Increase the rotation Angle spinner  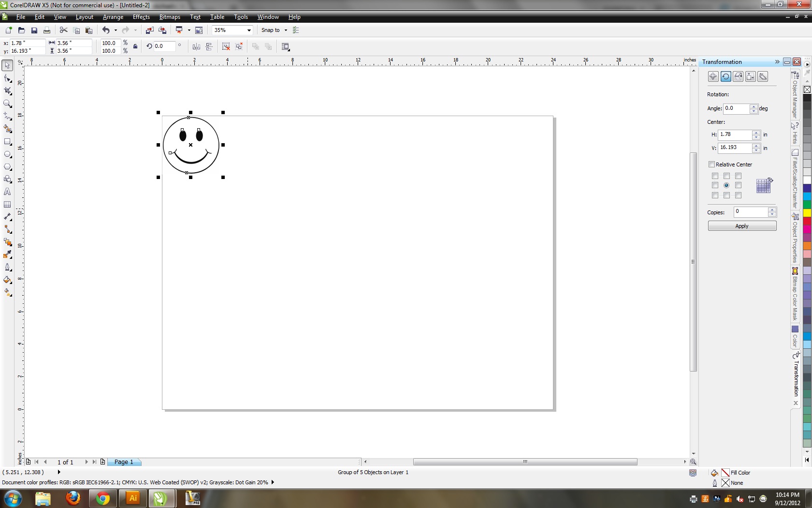coord(754,106)
